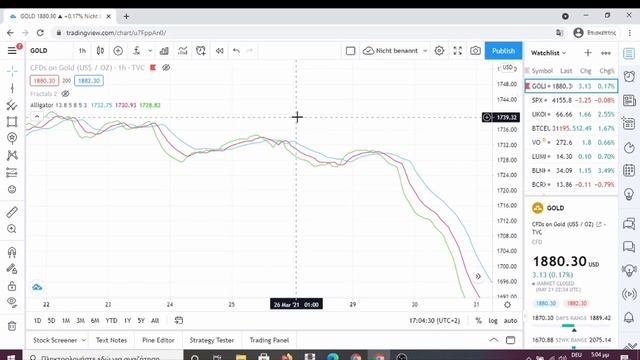Click the GOLD symbol search field

click(x=39, y=51)
